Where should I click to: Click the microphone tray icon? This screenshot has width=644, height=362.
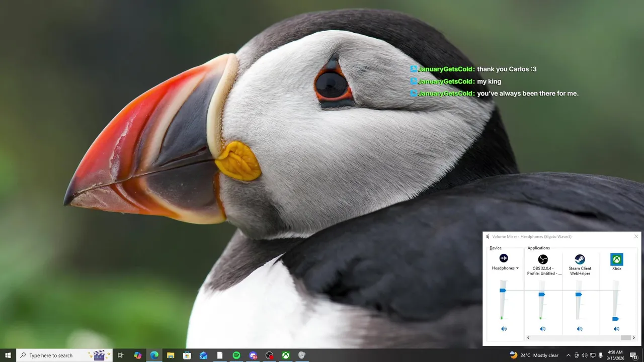[x=601, y=355]
